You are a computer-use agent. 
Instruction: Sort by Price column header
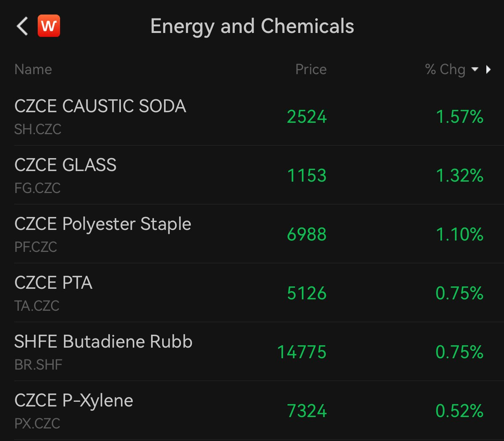(x=311, y=69)
